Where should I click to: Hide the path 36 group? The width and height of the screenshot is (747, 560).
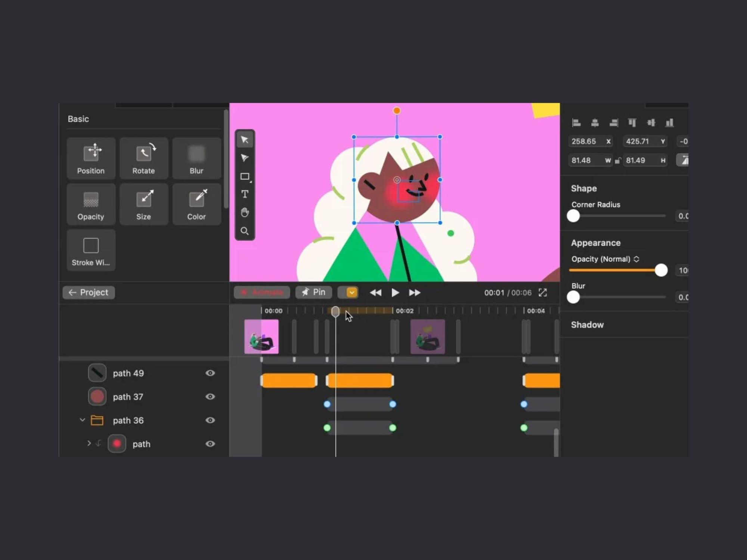pyautogui.click(x=210, y=420)
